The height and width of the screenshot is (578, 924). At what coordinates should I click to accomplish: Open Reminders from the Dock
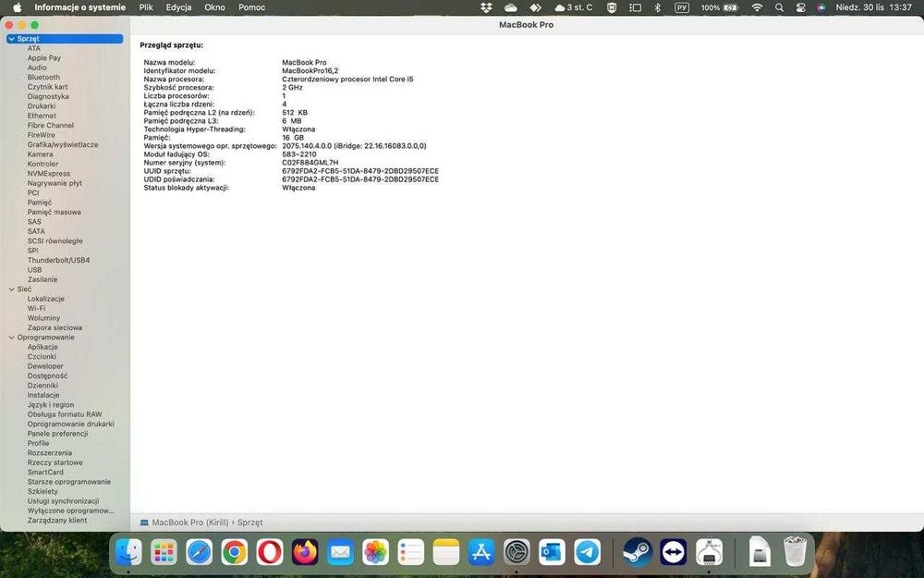coord(411,553)
